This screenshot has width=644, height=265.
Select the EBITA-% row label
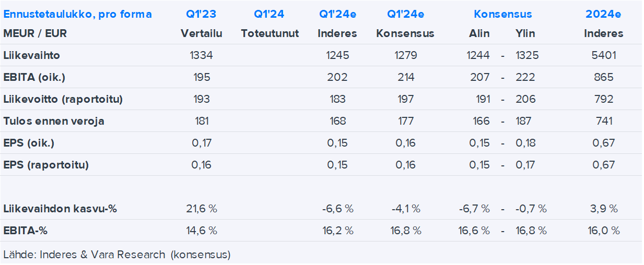(29, 231)
